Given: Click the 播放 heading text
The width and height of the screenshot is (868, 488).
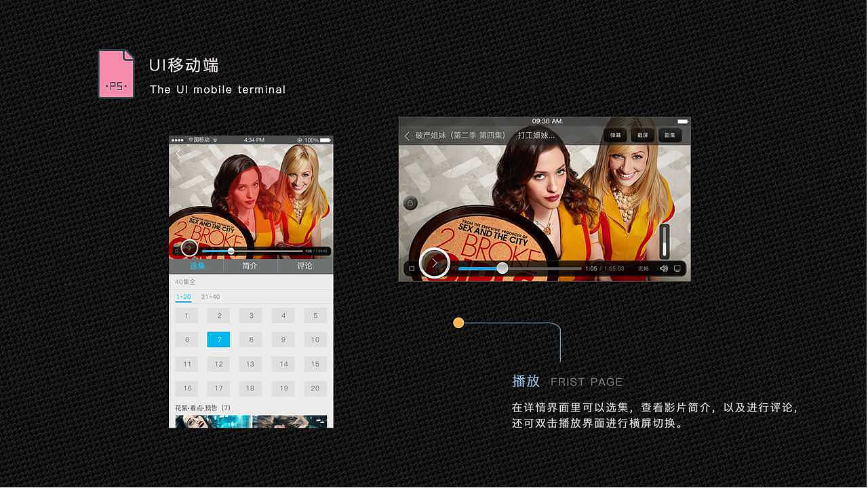Looking at the screenshot, I should [x=526, y=381].
